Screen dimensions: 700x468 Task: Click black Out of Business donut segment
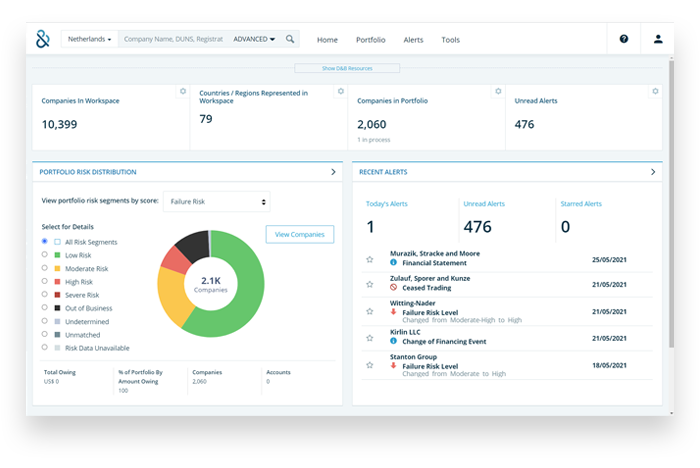194,246
